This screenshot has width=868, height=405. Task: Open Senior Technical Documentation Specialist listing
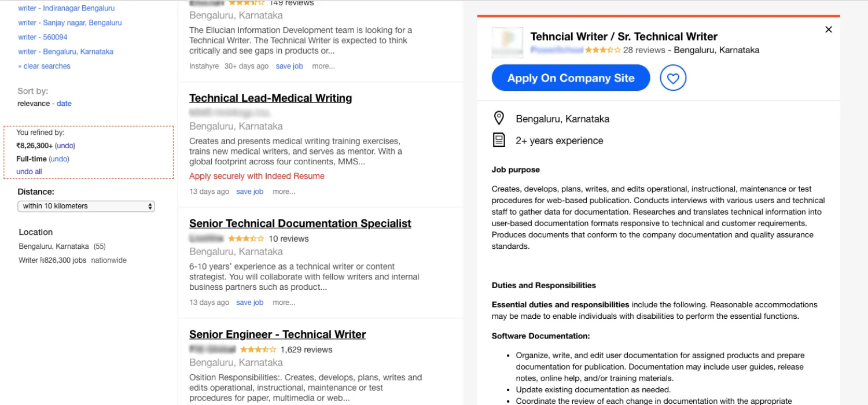click(x=300, y=224)
